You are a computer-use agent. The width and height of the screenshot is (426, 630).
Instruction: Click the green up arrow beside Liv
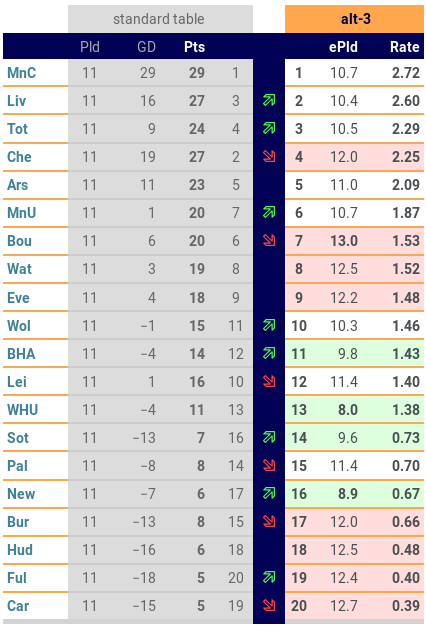click(269, 100)
